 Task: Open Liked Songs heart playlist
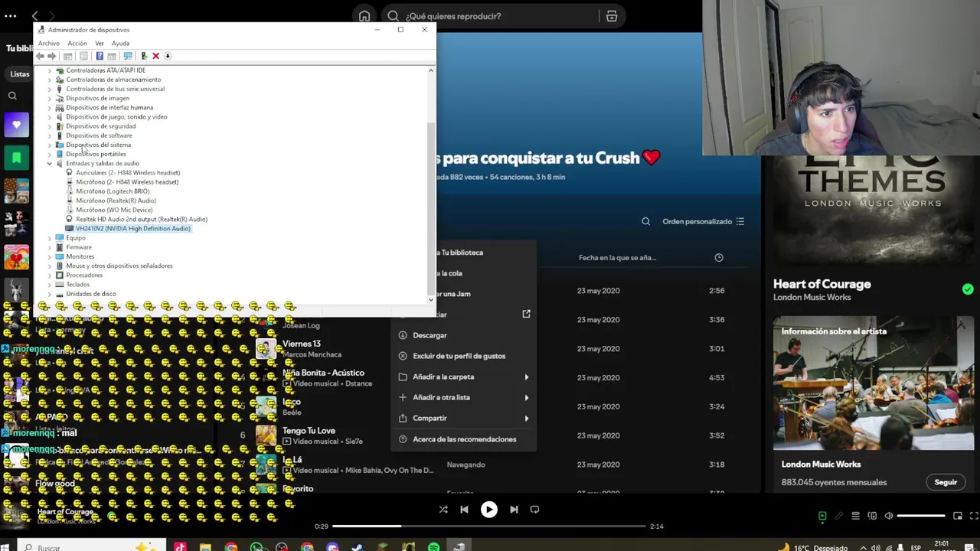(16, 125)
